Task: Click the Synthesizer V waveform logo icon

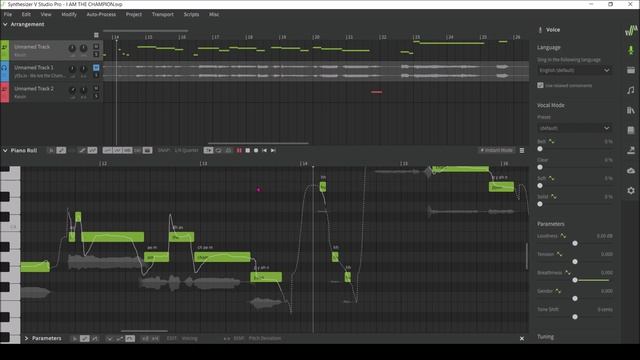Action: (x=631, y=31)
